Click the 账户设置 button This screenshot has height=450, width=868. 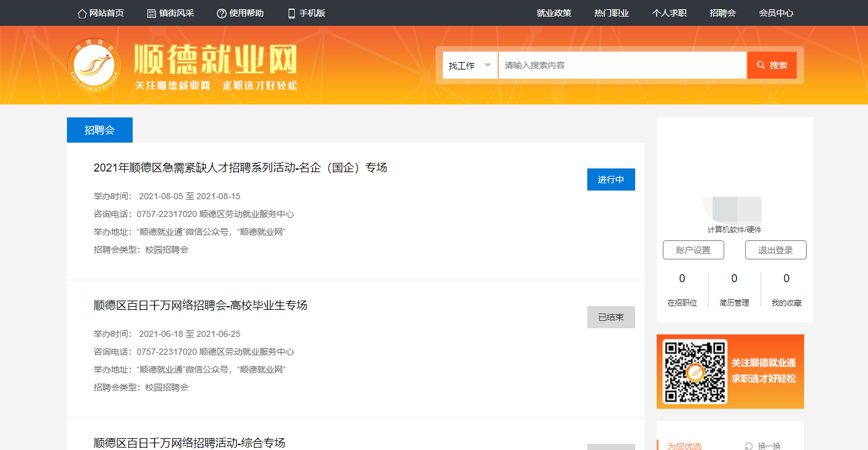pyautogui.click(x=693, y=250)
